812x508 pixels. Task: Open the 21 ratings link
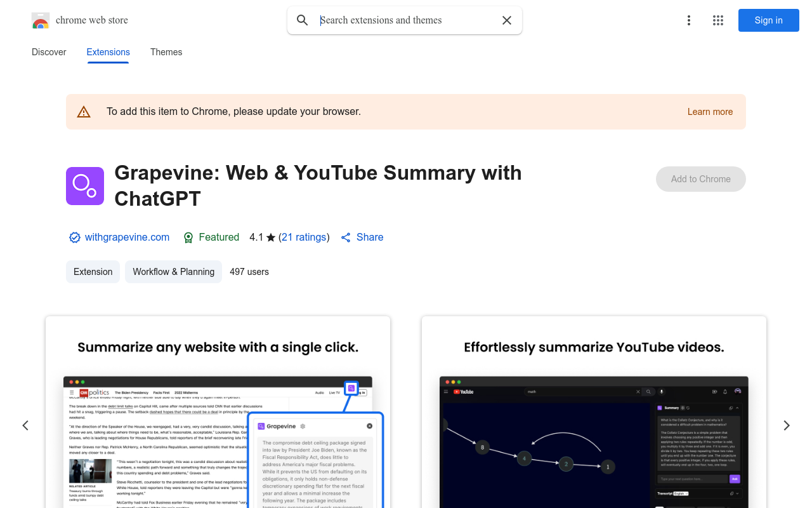tap(304, 237)
